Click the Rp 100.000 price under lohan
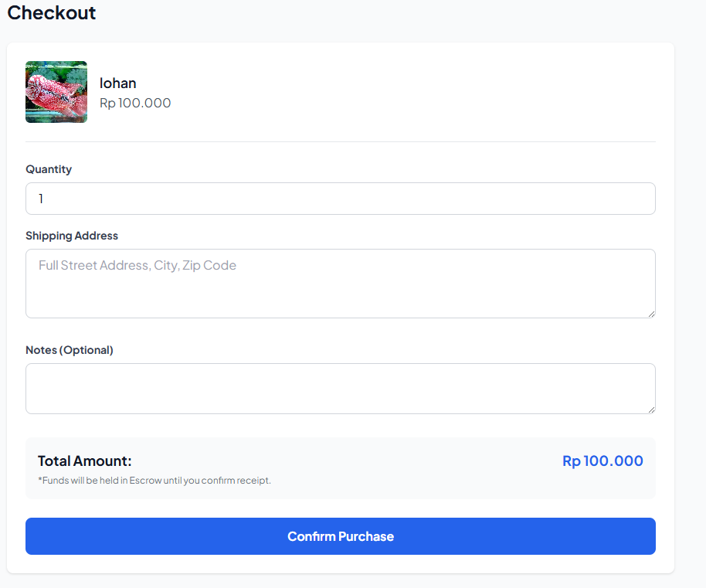Image resolution: width=706 pixels, height=588 pixels. 135,103
